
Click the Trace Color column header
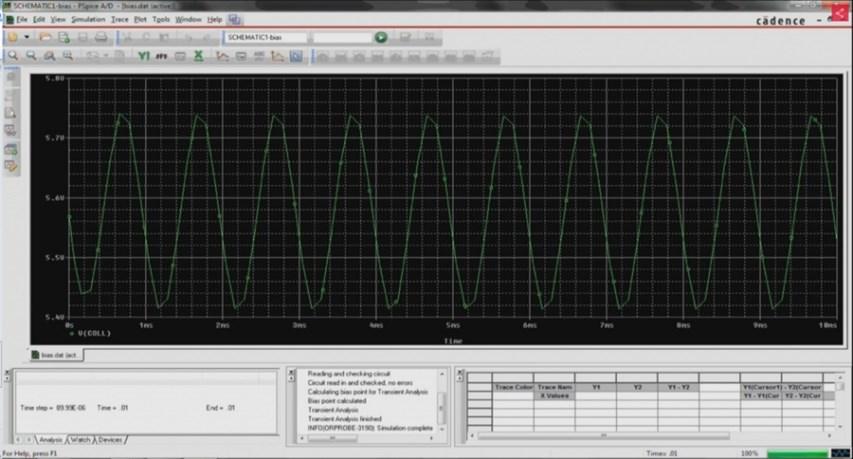(514, 387)
